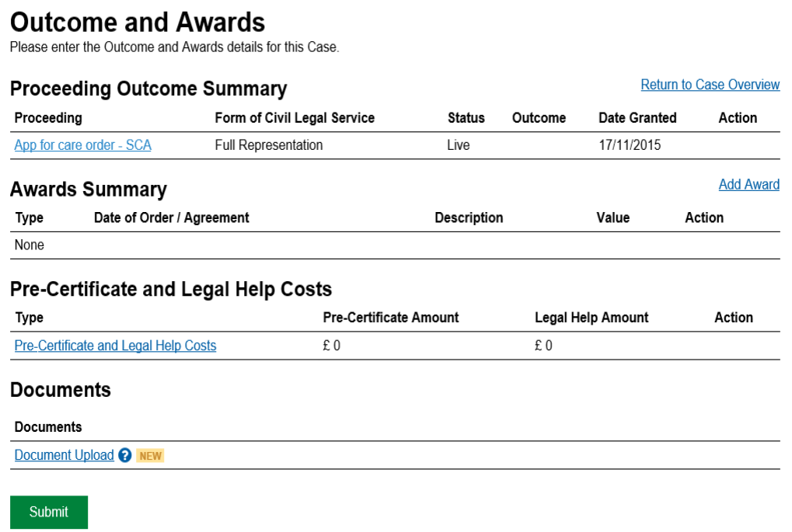Viewport: 792px width, 532px height.
Task: Click the yellow NEW badge
Action: (150, 456)
